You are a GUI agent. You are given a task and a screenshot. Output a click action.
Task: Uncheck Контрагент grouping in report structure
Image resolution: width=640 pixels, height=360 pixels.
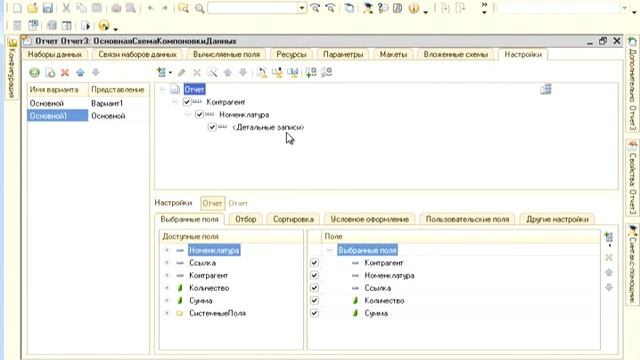[x=187, y=102]
